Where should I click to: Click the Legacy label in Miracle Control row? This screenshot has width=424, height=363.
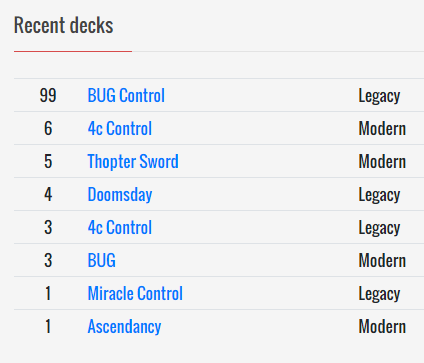tap(379, 294)
